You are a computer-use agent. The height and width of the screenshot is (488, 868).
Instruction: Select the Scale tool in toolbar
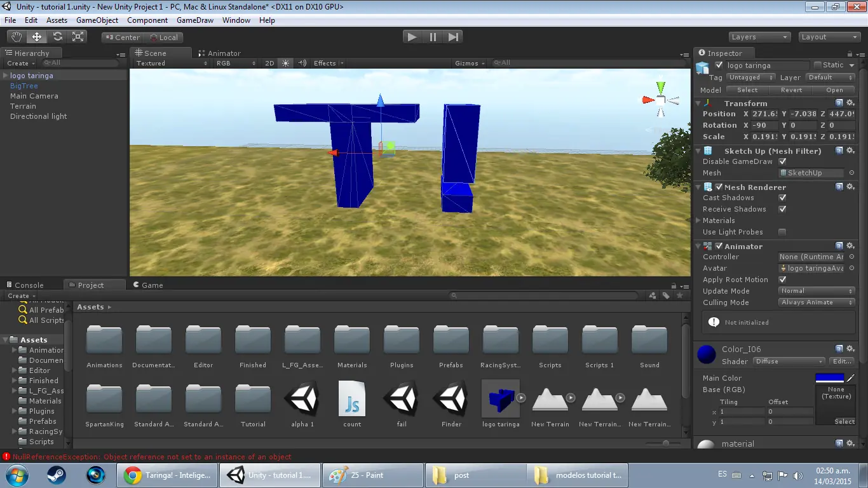78,37
